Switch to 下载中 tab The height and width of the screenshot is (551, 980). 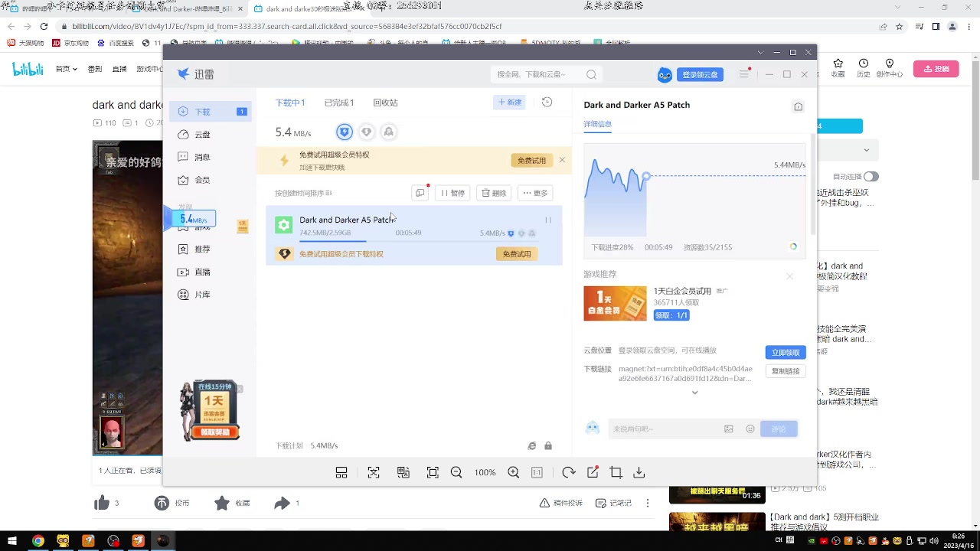click(x=290, y=103)
